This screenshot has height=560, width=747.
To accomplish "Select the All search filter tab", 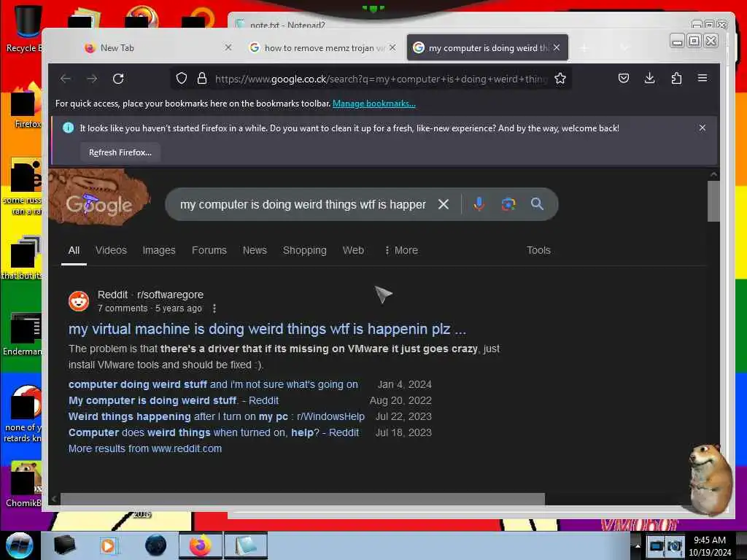I will tap(74, 251).
